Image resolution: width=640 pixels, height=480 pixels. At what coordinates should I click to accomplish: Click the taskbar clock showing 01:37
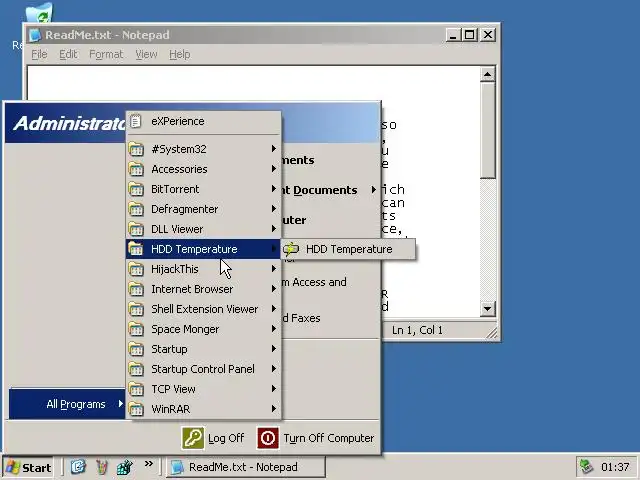point(615,467)
